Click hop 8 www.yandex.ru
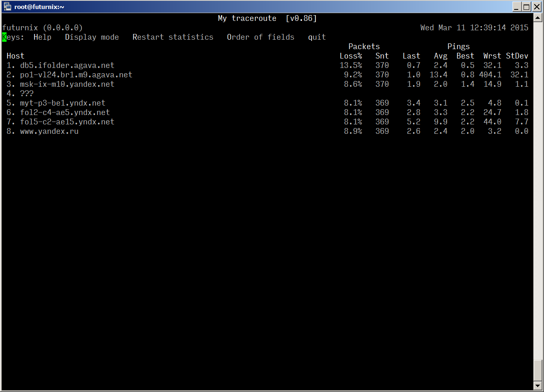Viewport: 544px width, 392px height. point(49,131)
